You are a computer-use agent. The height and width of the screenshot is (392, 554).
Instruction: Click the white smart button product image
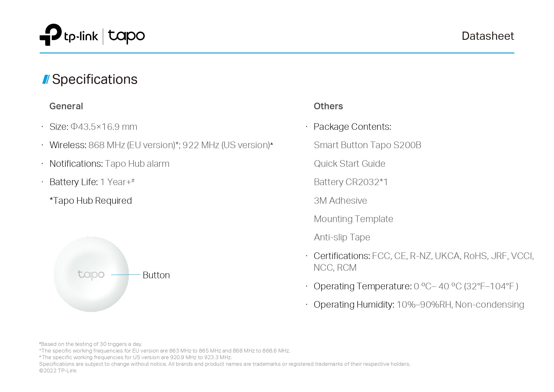[91, 274]
